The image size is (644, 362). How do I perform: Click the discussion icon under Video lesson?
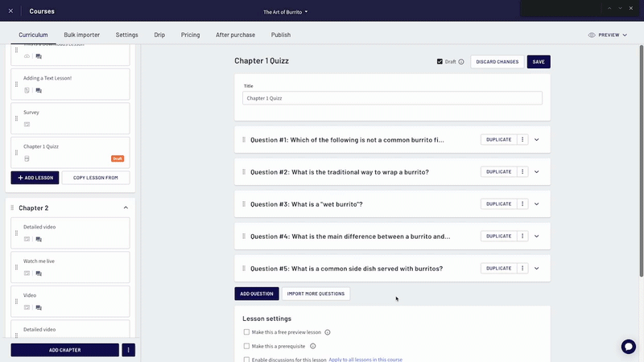coord(39,307)
